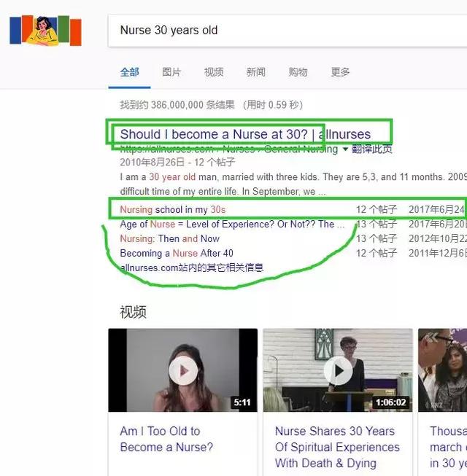Open the 更多 menu
Screen dimensions: 467x476
coord(340,72)
